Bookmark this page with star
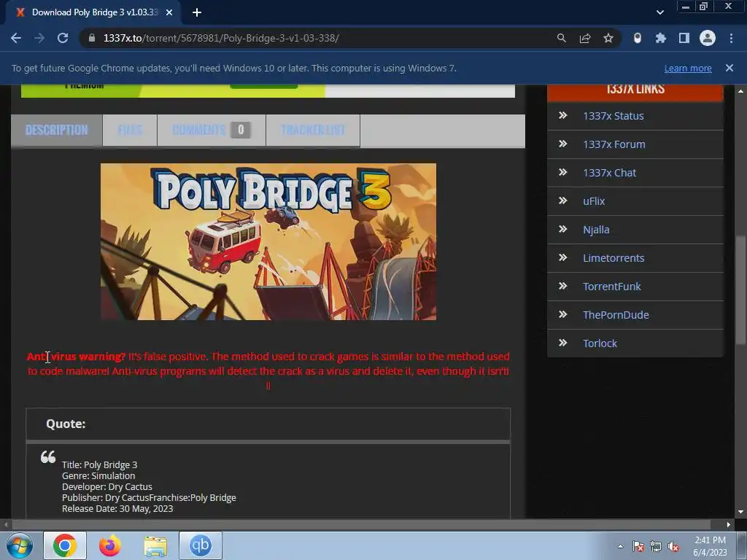The width and height of the screenshot is (747, 560). 608,38
